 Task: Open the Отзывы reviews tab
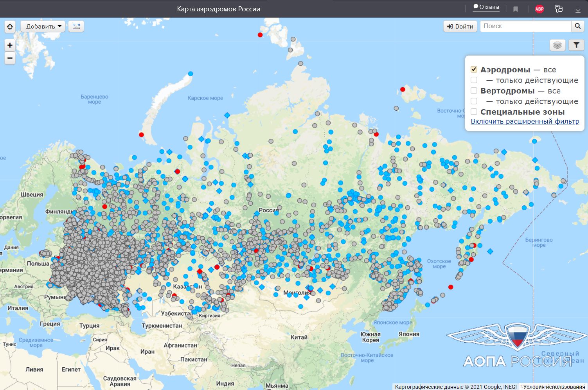point(486,7)
